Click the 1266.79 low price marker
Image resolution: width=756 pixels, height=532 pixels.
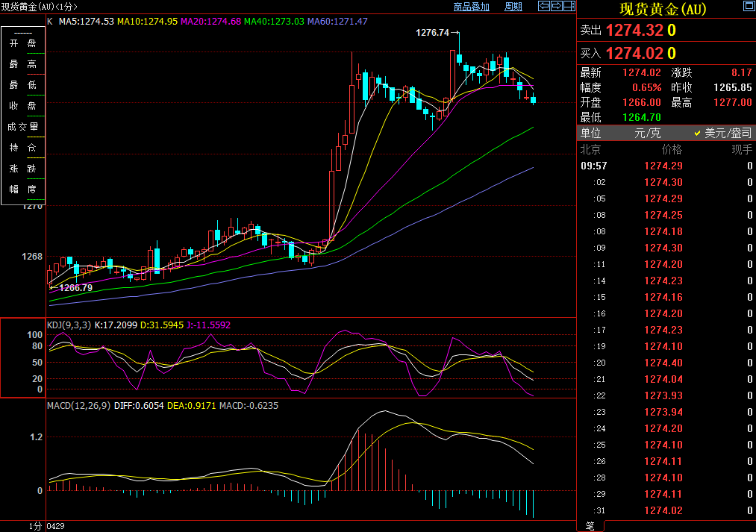tap(75, 287)
